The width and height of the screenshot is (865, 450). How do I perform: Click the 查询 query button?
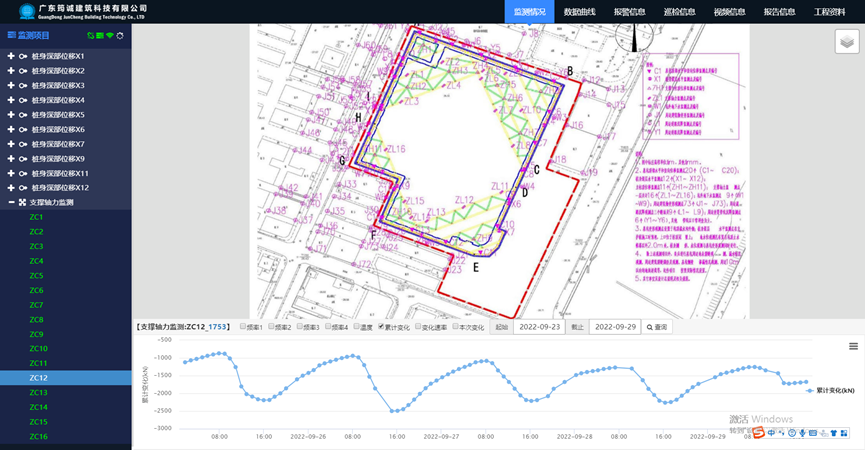[x=656, y=327]
